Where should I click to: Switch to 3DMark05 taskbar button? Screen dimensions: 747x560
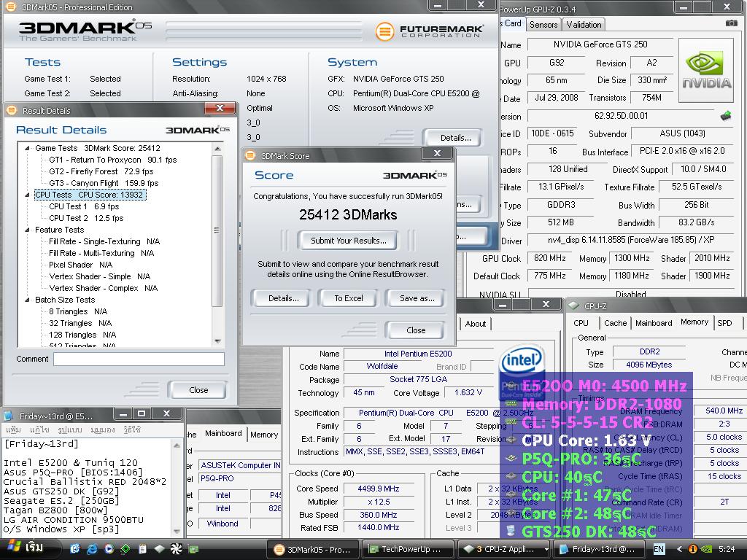pyautogui.click(x=314, y=550)
